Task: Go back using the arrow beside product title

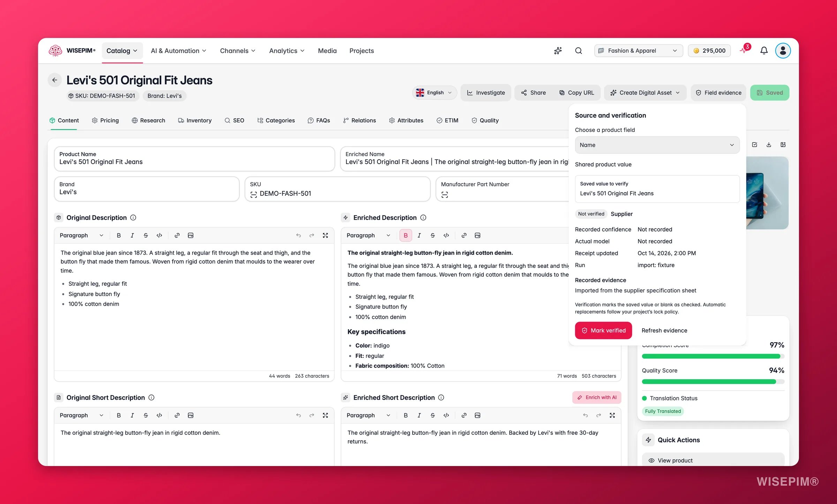Action: click(55, 80)
